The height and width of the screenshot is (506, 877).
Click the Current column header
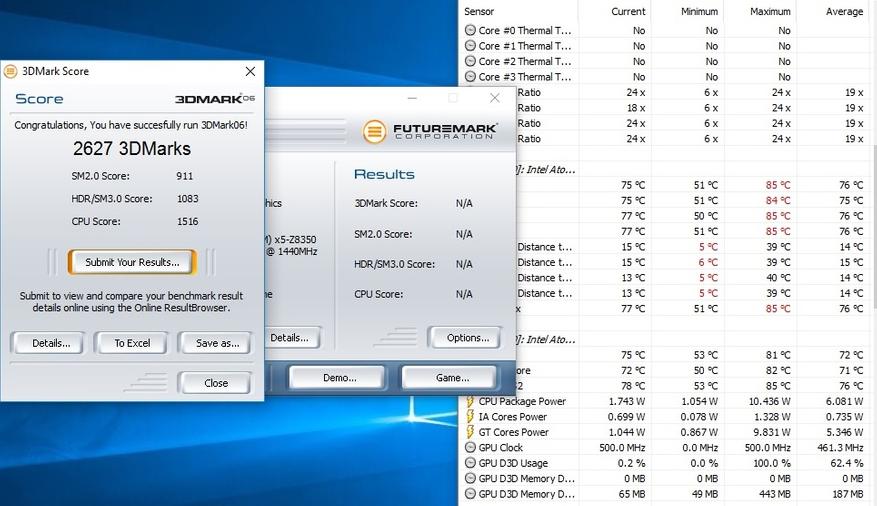(628, 11)
